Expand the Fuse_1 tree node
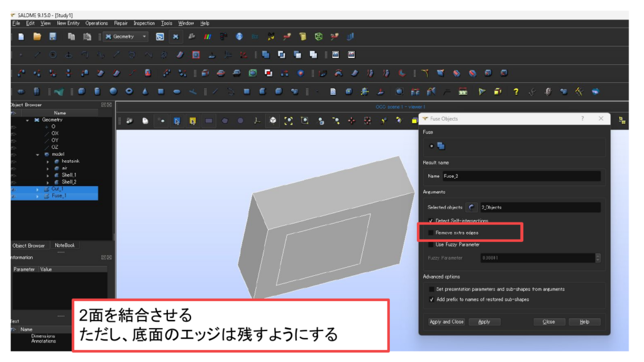Viewport: 644px width, 362px height. point(38,195)
